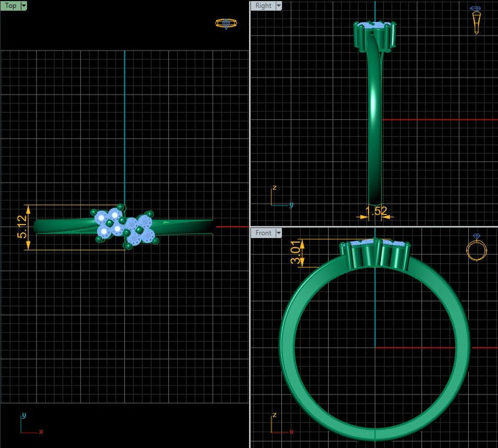Open the Top viewport dropdown arrow
This screenshot has height=448, width=498.
pos(24,6)
